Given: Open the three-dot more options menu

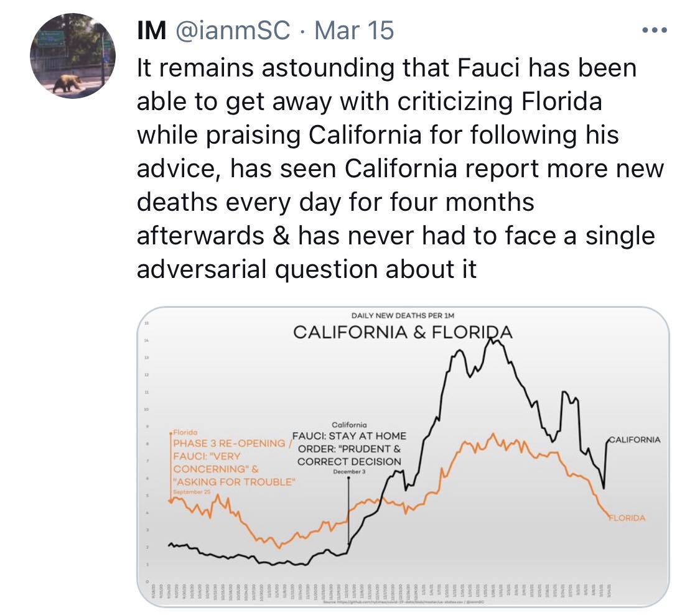Looking at the screenshot, I should pyautogui.click(x=655, y=30).
